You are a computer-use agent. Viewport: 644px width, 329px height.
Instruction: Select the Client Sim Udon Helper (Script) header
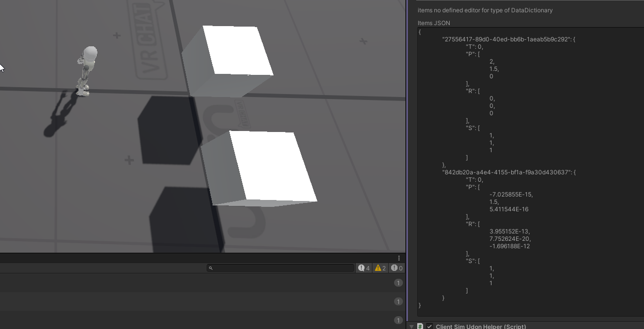click(x=481, y=327)
